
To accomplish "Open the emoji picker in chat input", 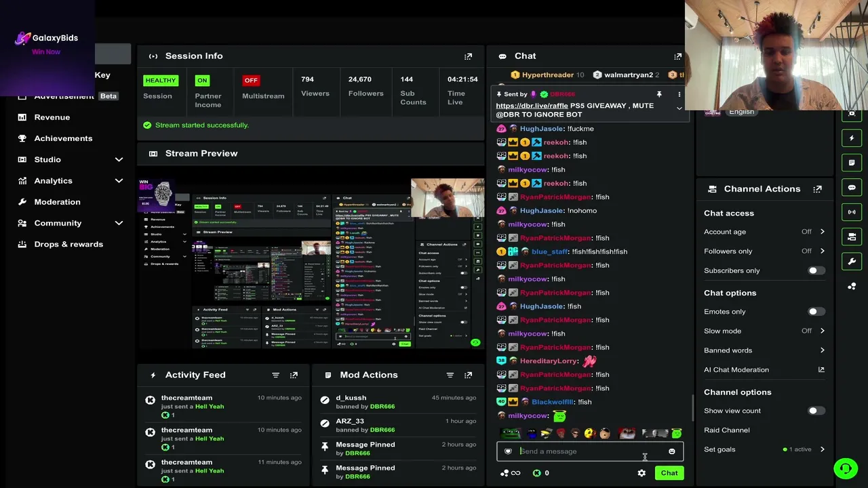I will tap(671, 451).
